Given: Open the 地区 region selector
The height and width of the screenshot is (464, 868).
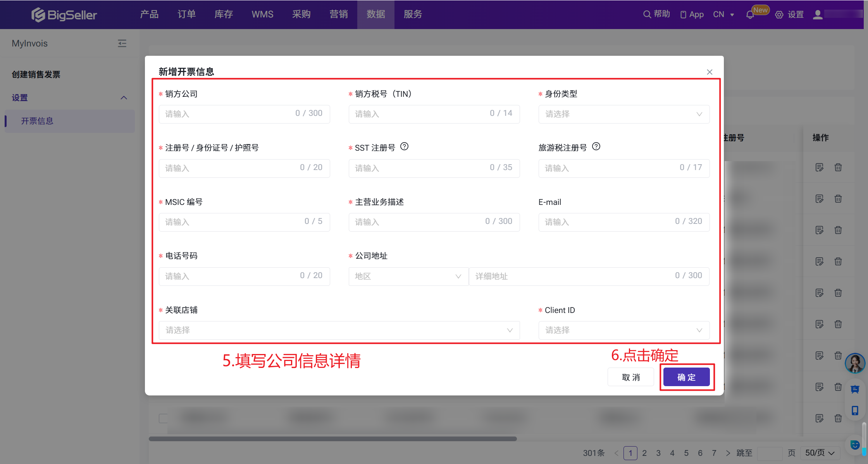Looking at the screenshot, I should click(408, 276).
